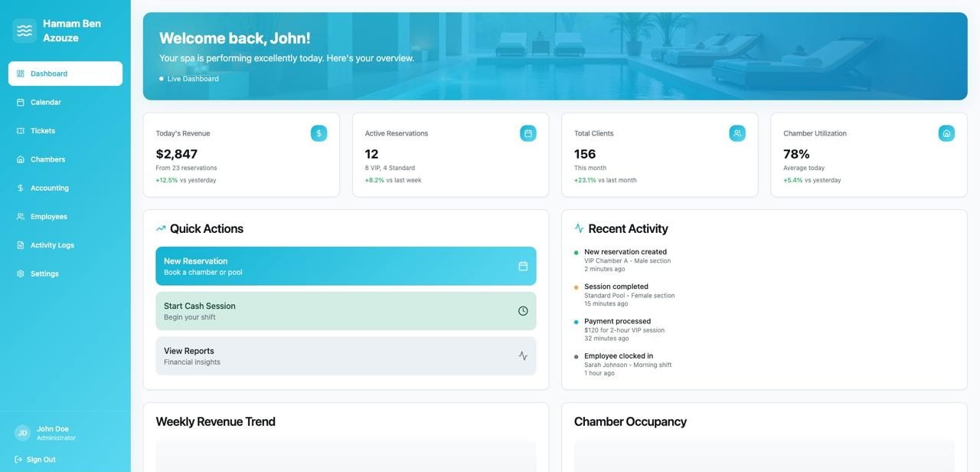
Task: Click '+5.4% vs yesterday' text
Action: coord(812,180)
